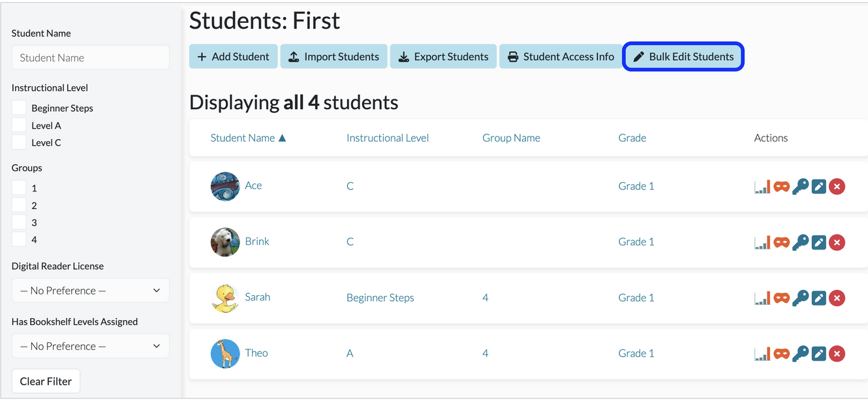
Task: Check the Beginner Steps level filter
Action: pyautogui.click(x=19, y=108)
